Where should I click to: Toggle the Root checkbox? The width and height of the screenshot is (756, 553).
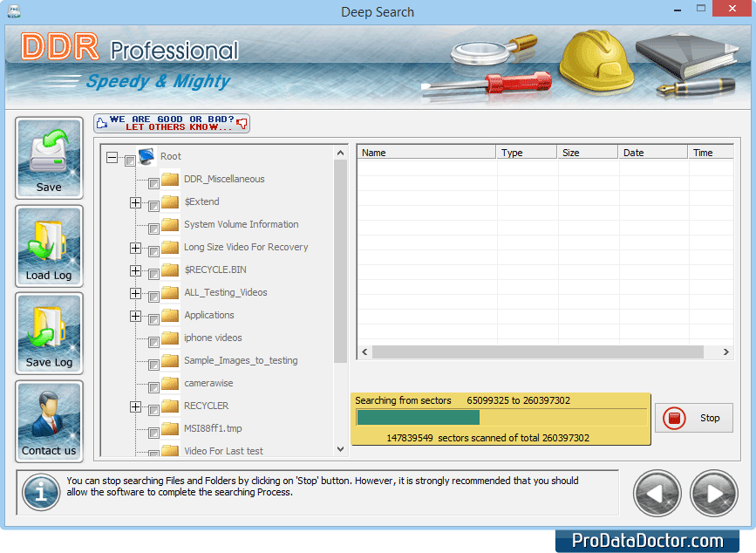click(130, 160)
